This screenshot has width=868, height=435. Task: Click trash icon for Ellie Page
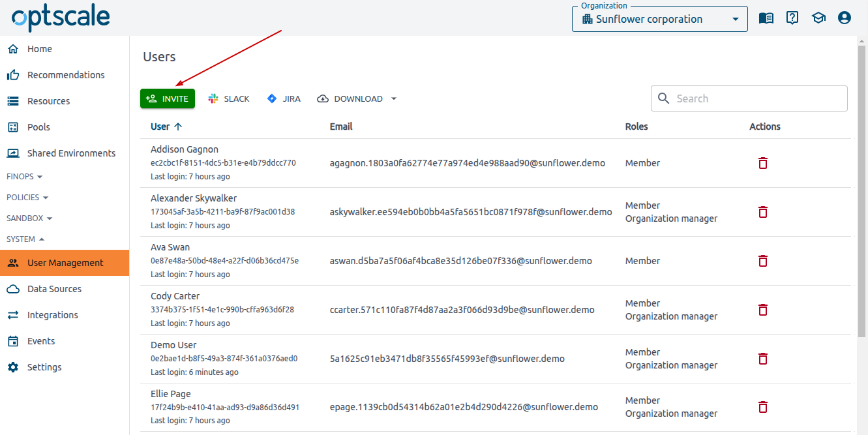tap(762, 407)
